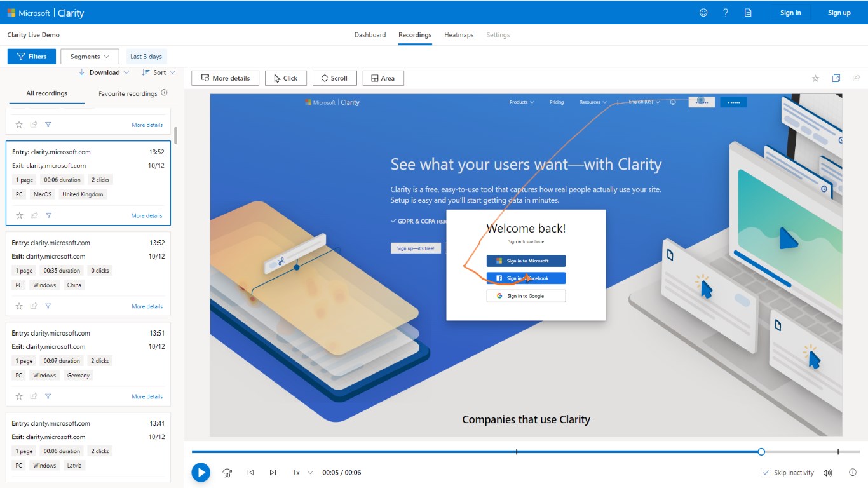Open the Download dropdown
Screen dimensions: 868x488
pyautogui.click(x=104, y=72)
